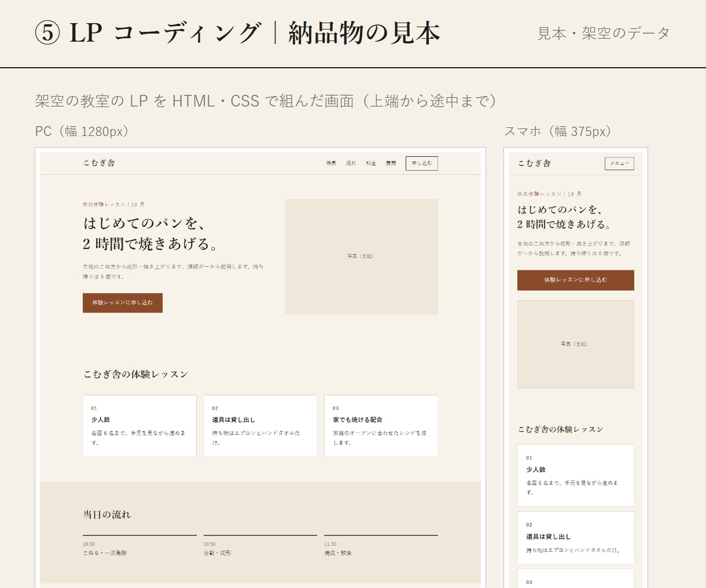Click the smartphone headline はじめてのパンを、
This screenshot has width=706, height=588.
(560, 210)
